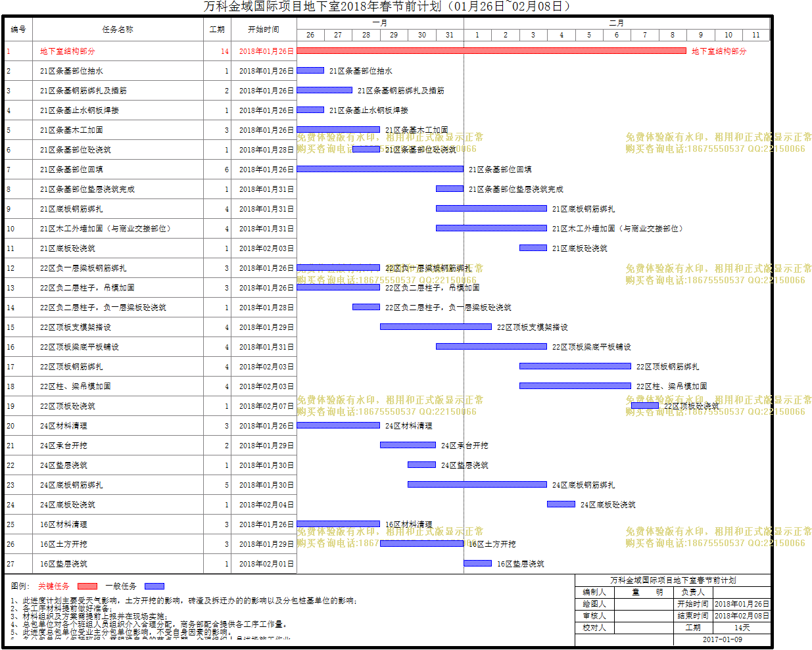Screen dimensions: 812x650
Task: Click the 结束时间 label in title block
Action: [693, 616]
